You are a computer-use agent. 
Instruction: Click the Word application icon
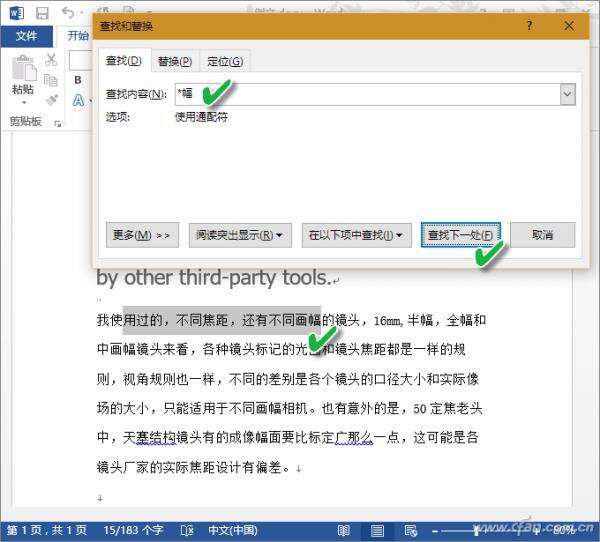click(x=17, y=13)
